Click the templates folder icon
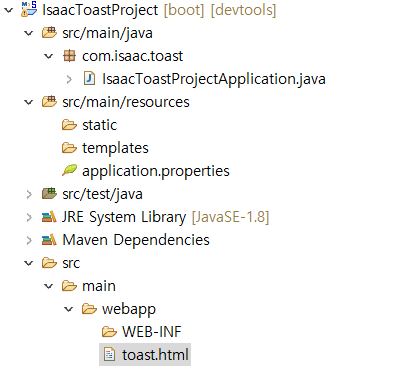 click(69, 148)
